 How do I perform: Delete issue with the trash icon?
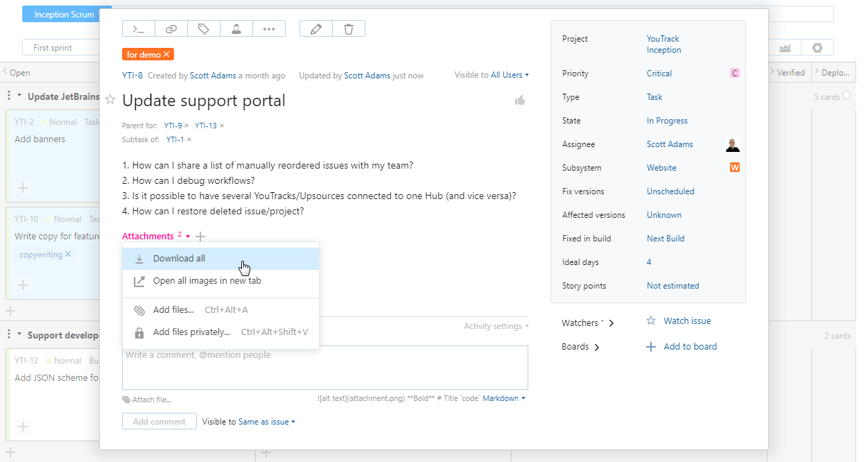(349, 29)
